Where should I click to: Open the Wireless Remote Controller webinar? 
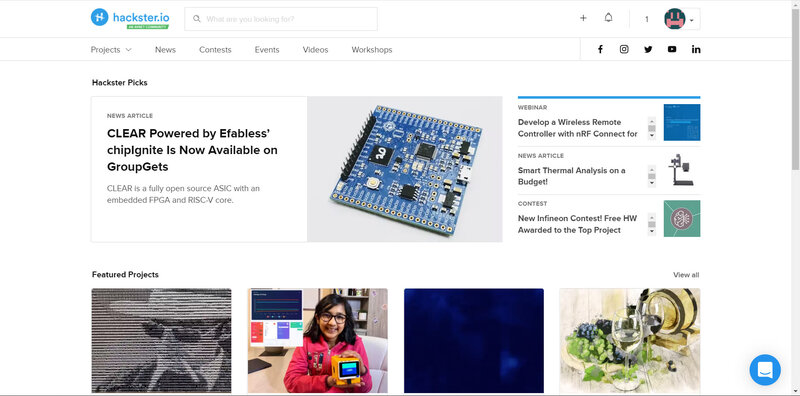pyautogui.click(x=578, y=128)
